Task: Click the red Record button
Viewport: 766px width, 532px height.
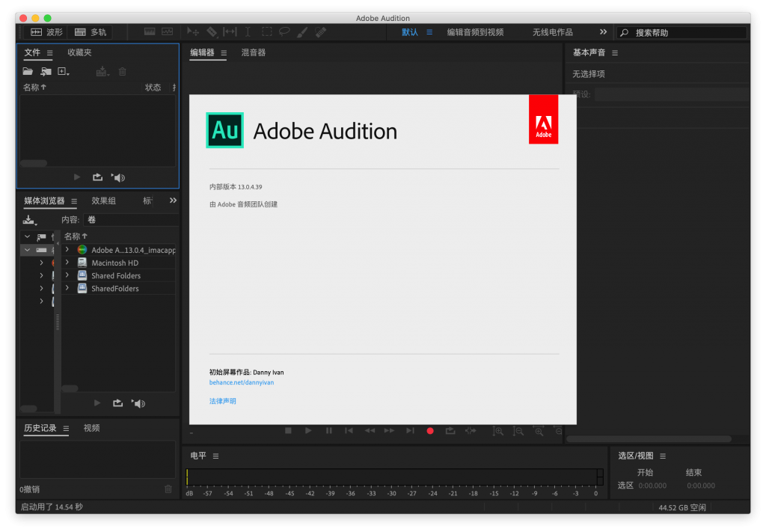Action: (x=430, y=431)
